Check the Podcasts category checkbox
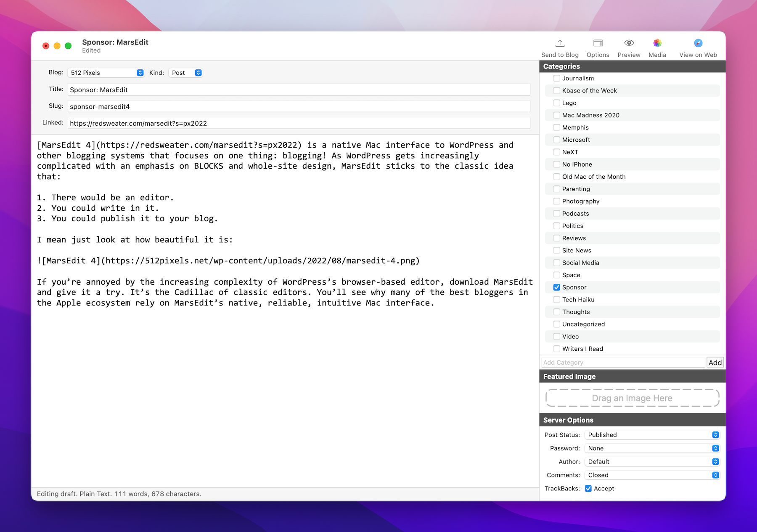 pyautogui.click(x=556, y=214)
